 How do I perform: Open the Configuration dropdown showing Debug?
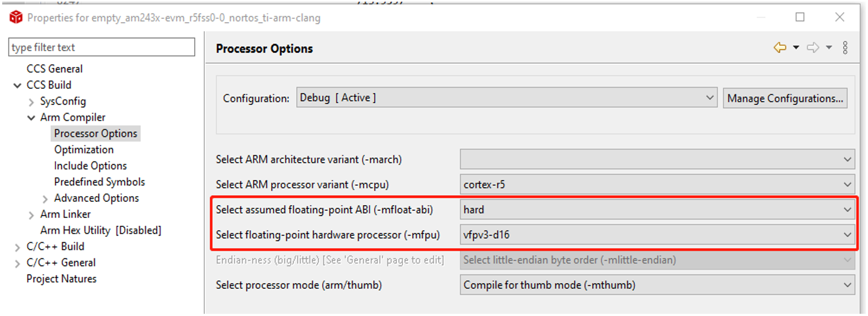click(x=507, y=98)
